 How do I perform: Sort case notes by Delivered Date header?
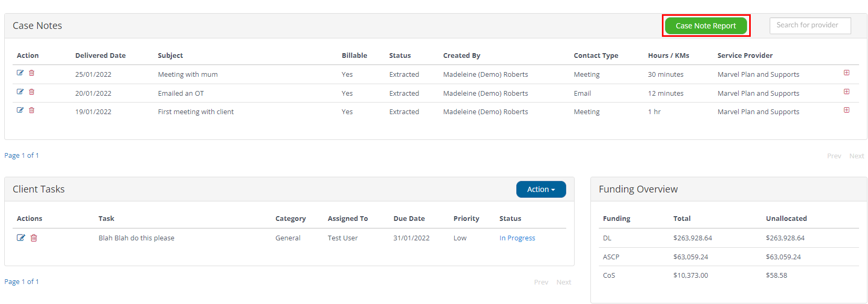click(100, 56)
